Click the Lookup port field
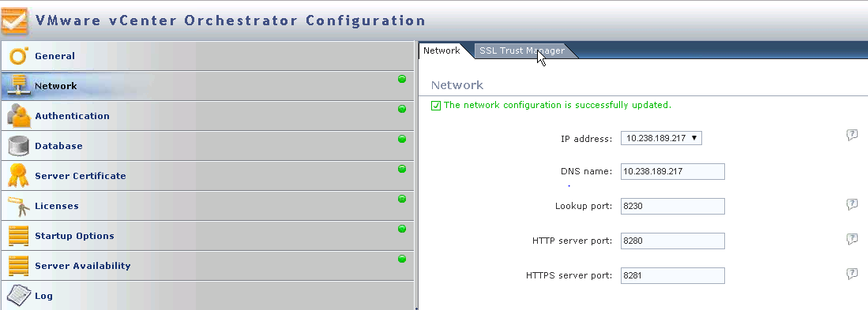This screenshot has width=868, height=310. [673, 206]
